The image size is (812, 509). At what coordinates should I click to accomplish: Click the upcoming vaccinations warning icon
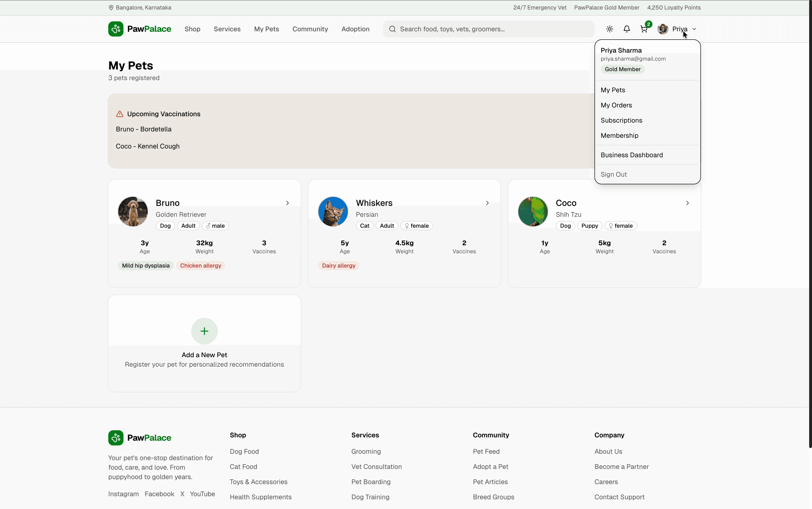pyautogui.click(x=120, y=114)
